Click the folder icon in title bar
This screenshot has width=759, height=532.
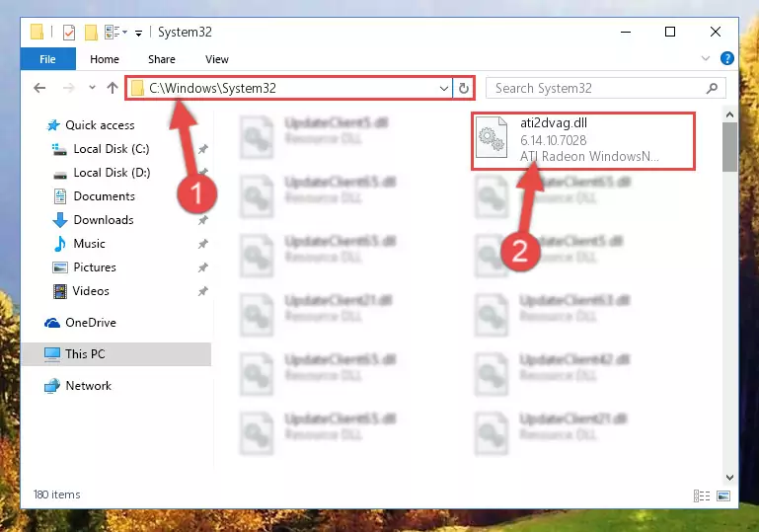(x=37, y=32)
